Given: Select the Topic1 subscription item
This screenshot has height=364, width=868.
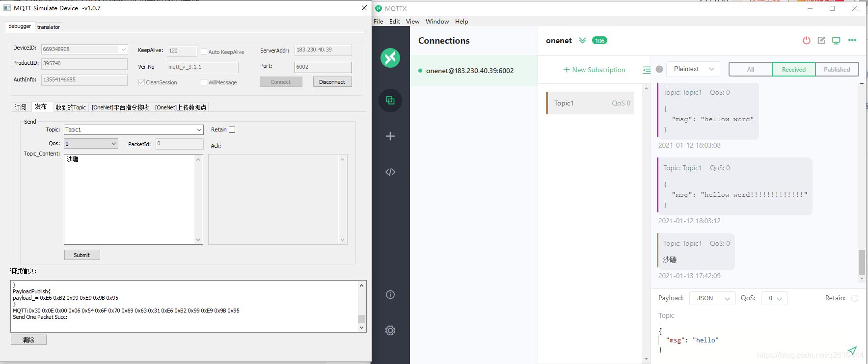Looking at the screenshot, I should click(x=590, y=103).
